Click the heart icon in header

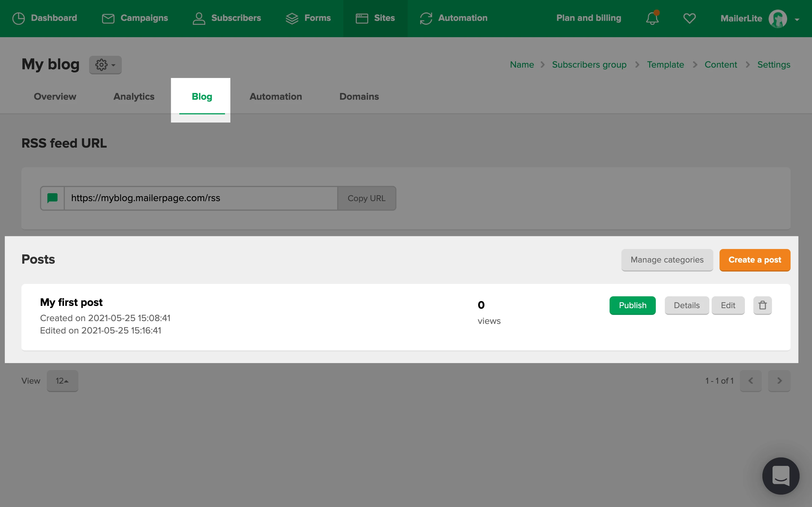tap(689, 18)
